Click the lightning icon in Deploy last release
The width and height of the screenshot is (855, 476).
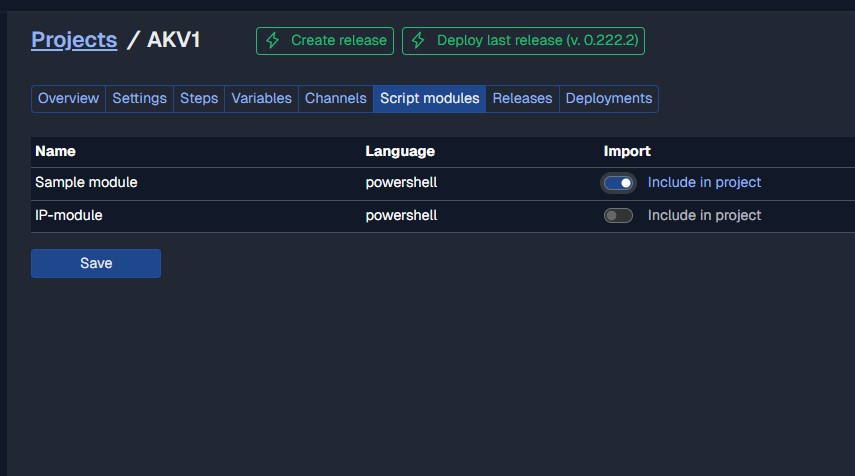(x=418, y=40)
